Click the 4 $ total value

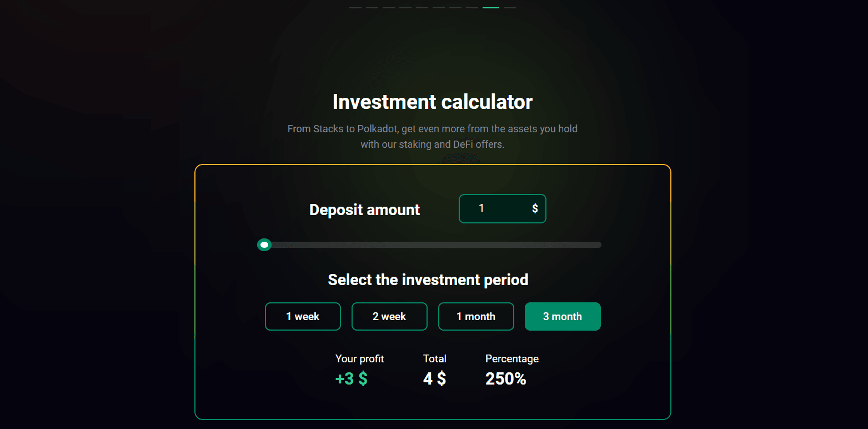434,378
